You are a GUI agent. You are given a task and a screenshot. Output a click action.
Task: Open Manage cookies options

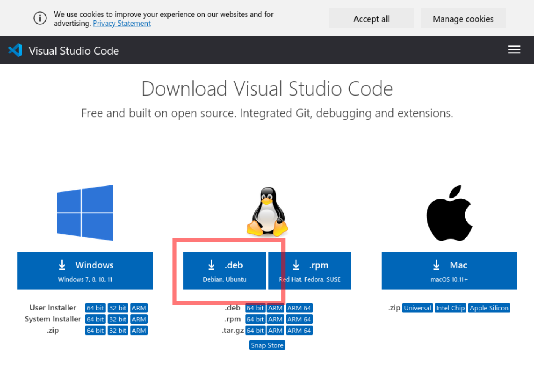463,19
